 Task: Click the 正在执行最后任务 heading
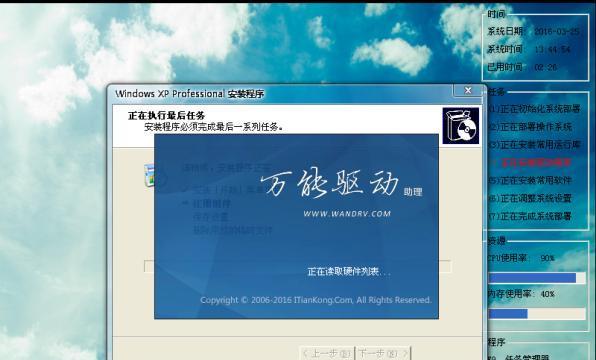click(166, 115)
